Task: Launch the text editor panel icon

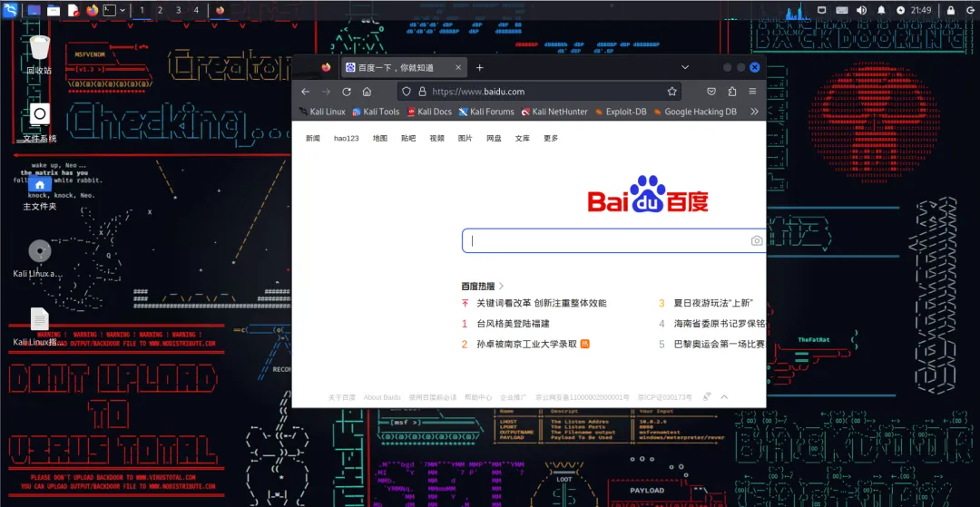Action: pyautogui.click(x=73, y=10)
